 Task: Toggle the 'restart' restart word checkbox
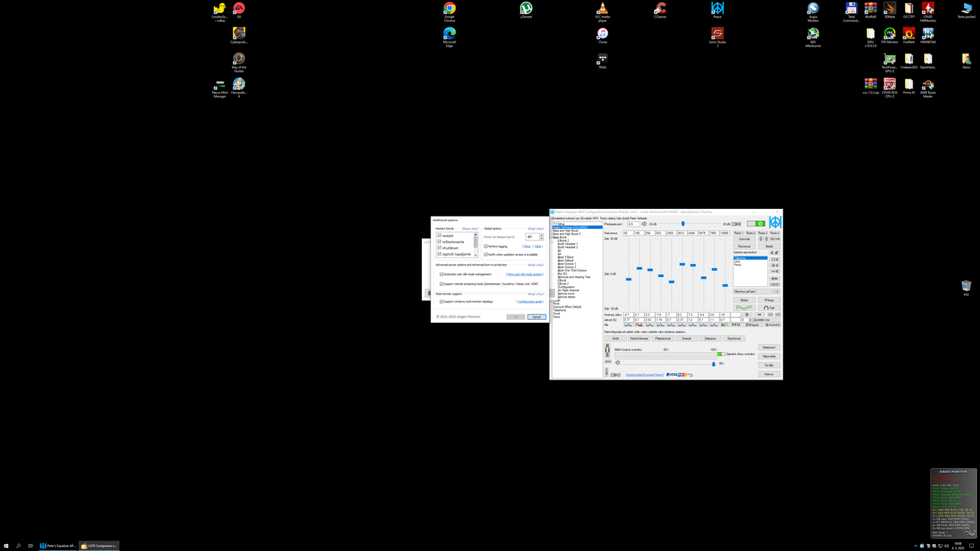[x=439, y=236]
